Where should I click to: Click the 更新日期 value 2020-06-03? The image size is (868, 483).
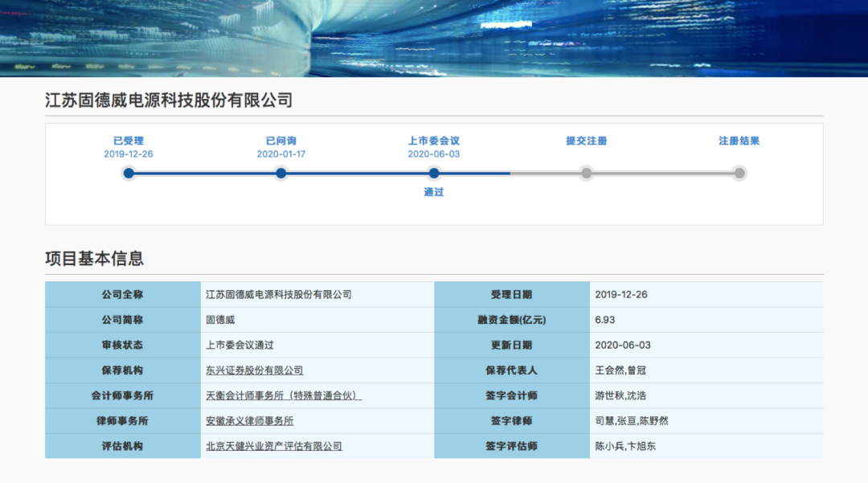click(x=623, y=346)
